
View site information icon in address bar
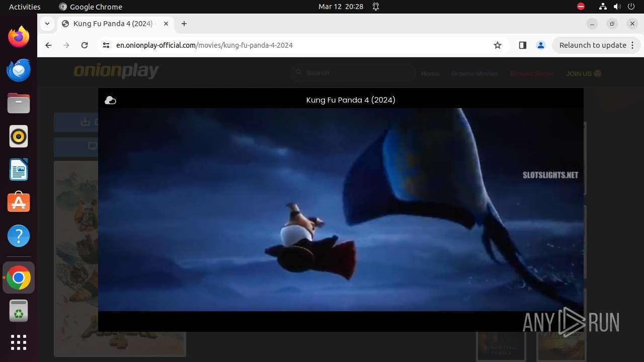(x=106, y=45)
